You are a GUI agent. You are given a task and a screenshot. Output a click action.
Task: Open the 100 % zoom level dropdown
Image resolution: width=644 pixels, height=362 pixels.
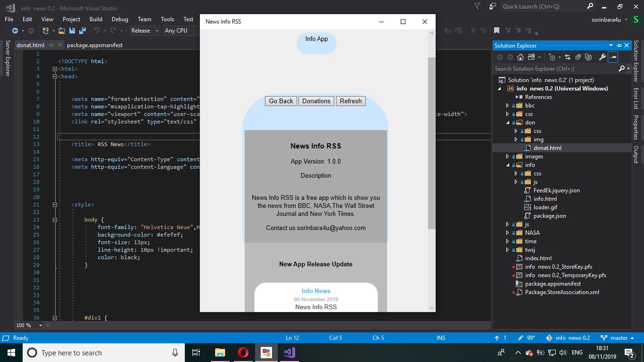pyautogui.click(x=29, y=325)
